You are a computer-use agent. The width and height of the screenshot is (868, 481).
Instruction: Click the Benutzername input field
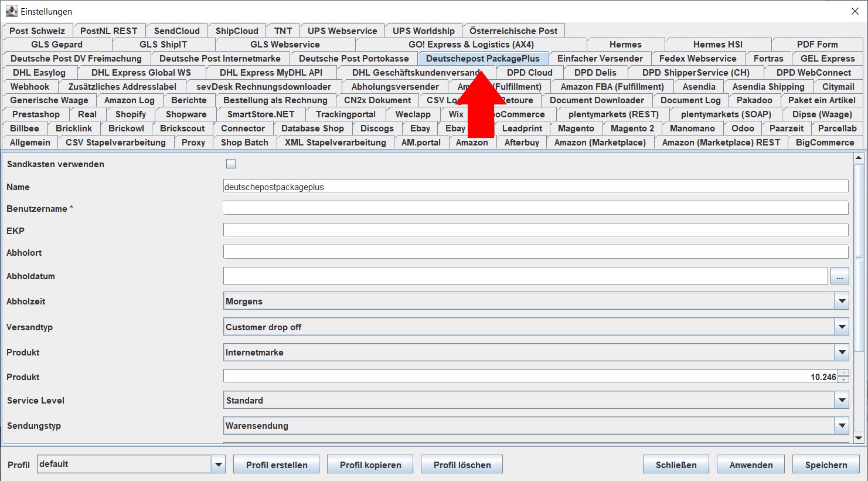[x=536, y=208]
